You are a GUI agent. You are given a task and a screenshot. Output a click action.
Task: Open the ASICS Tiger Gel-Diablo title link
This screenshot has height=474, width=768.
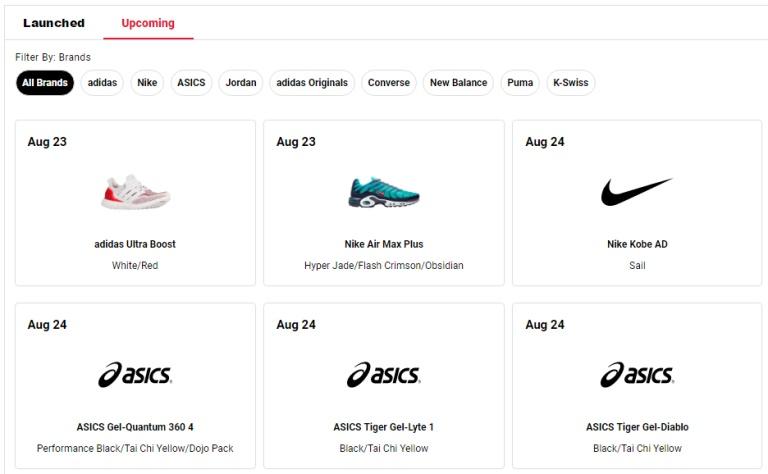tap(637, 427)
